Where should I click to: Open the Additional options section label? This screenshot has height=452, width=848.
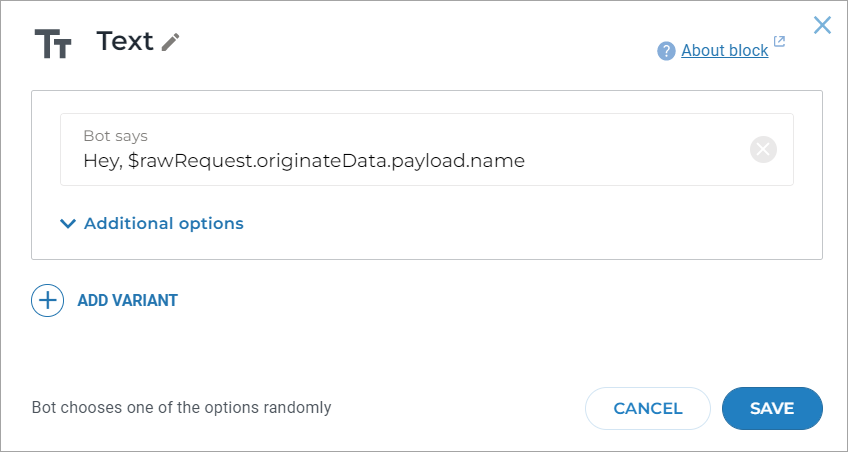click(163, 223)
